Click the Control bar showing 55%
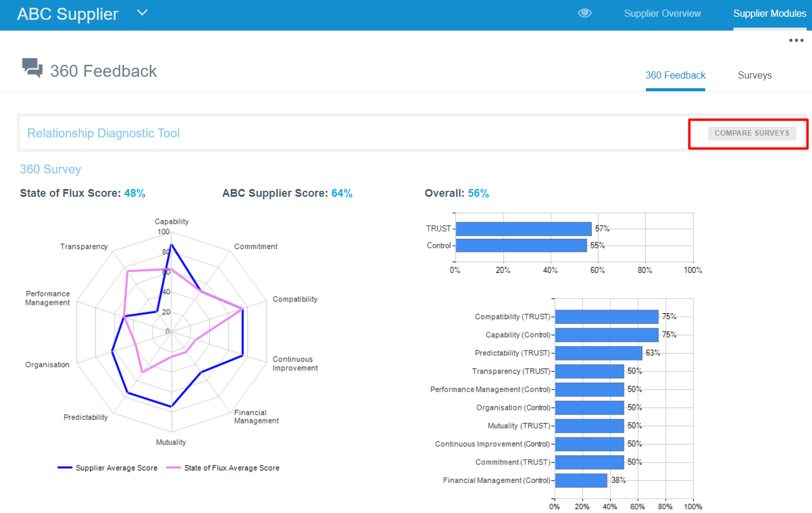This screenshot has height=513, width=812. point(521,245)
